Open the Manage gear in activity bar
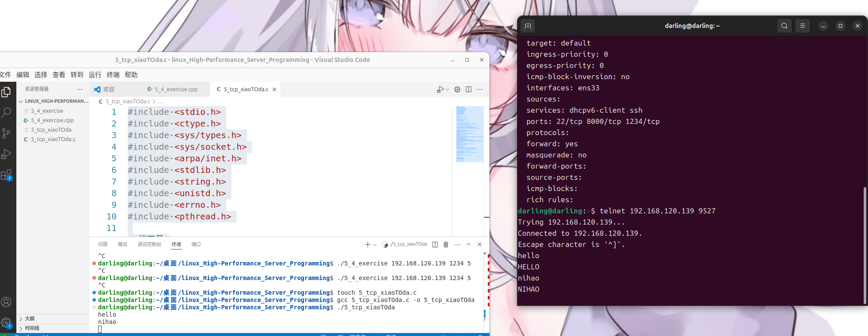 tap(6, 323)
